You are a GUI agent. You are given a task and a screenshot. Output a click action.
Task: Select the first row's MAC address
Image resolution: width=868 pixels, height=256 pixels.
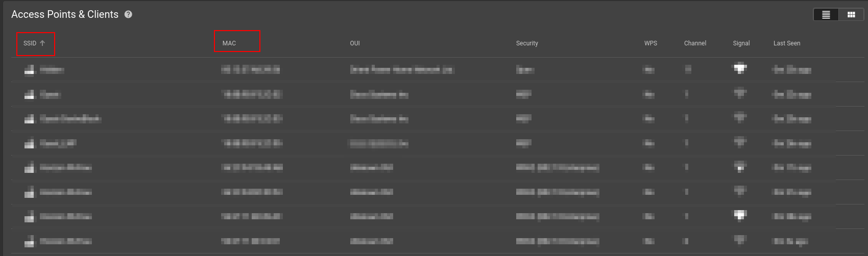point(251,70)
